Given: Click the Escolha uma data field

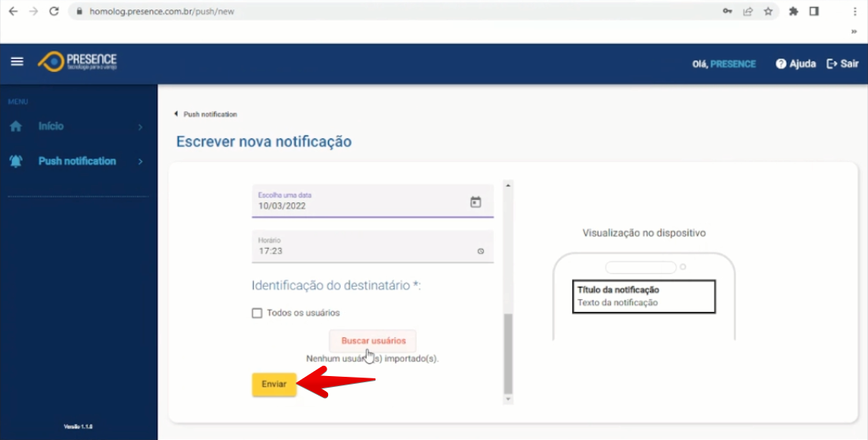Looking at the screenshot, I should pos(372,201).
